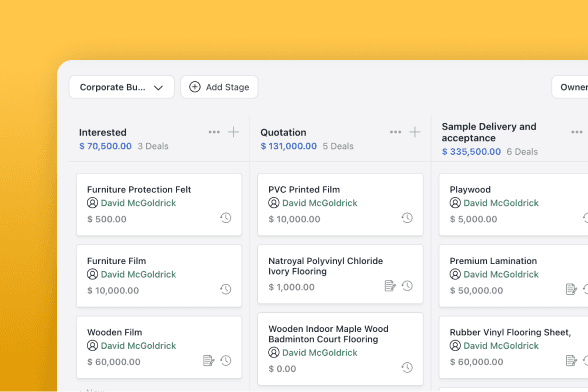Viewport: 588px width, 392px height.
Task: Open the Interested stage three-dots menu
Action: point(214,132)
